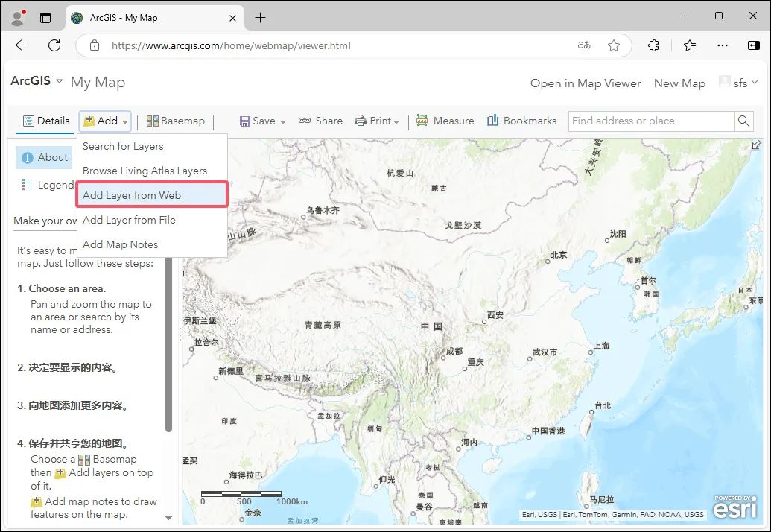Click the New Map link
771x532 pixels.
click(x=679, y=83)
